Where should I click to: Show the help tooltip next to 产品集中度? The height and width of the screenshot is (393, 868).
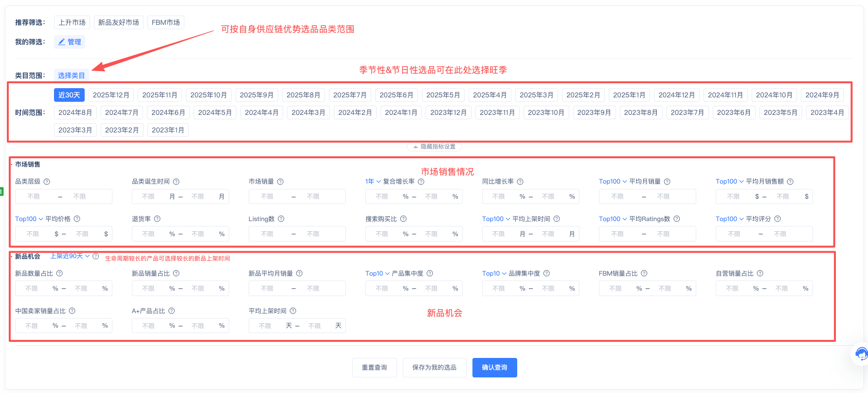point(430,274)
